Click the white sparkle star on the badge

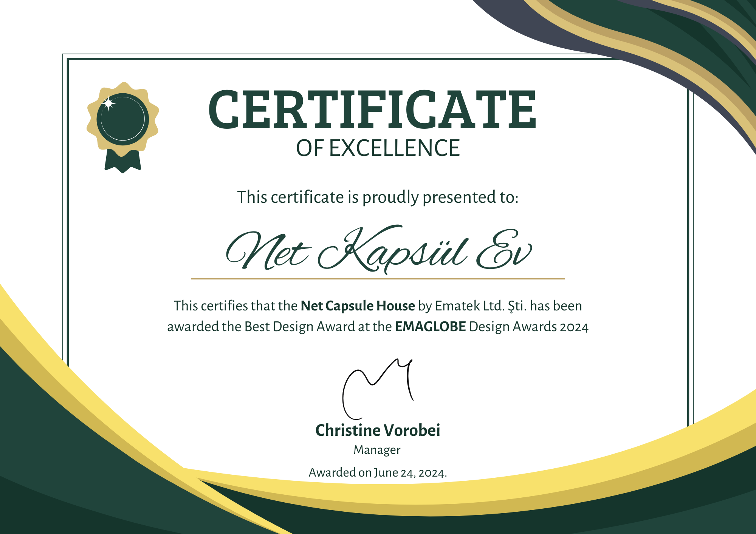108,103
